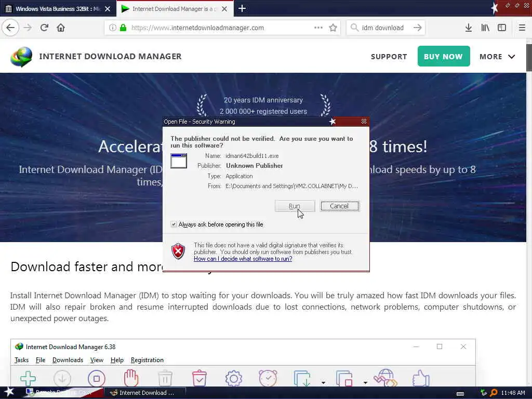
Task: Open Downloads menu in IDM preview
Action: (68, 360)
